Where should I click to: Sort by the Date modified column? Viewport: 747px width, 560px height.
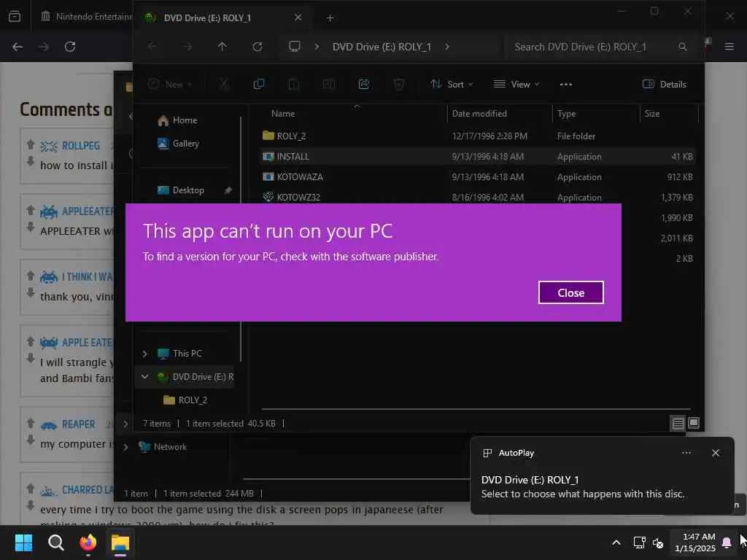[x=479, y=113]
